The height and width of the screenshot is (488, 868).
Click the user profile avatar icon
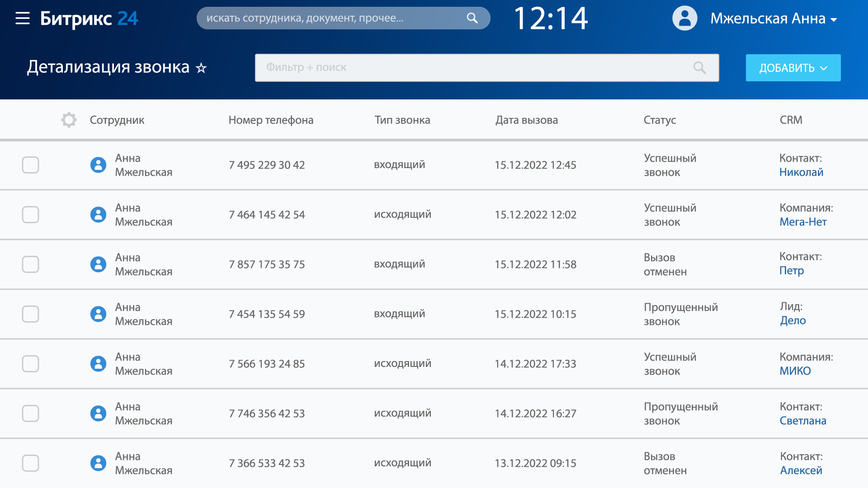(684, 19)
